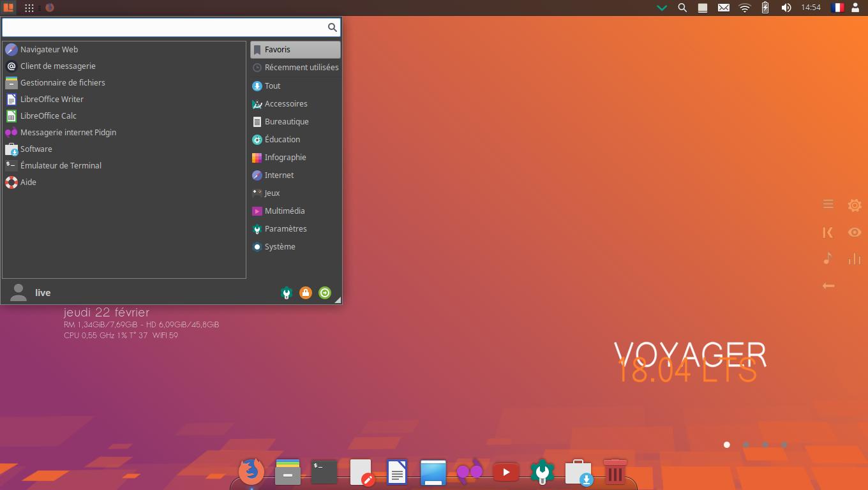
Task: Click the skip-to-start desktop icon
Action: tap(828, 232)
